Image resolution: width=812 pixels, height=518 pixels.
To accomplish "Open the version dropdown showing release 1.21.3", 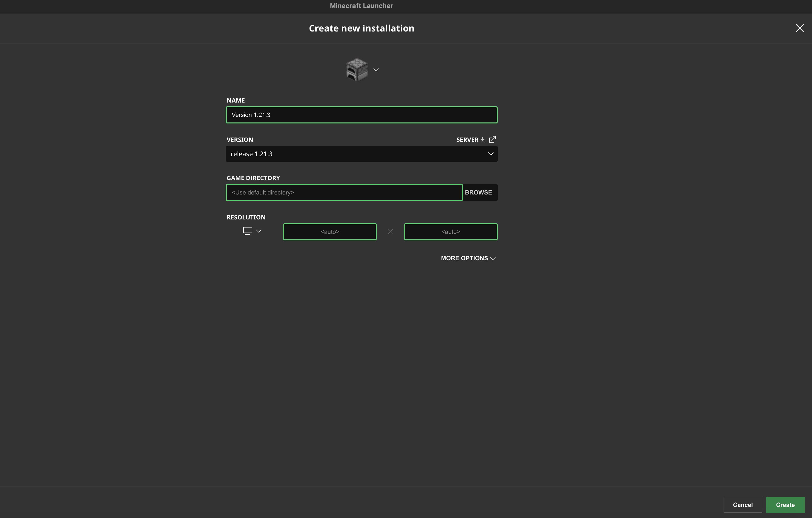I will tap(361, 154).
